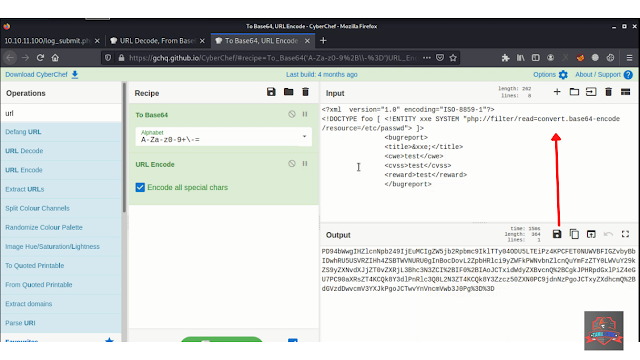Screen dimensions: 640x360
Task: Set a breakpoint on To Base64
Action: pos(305,114)
